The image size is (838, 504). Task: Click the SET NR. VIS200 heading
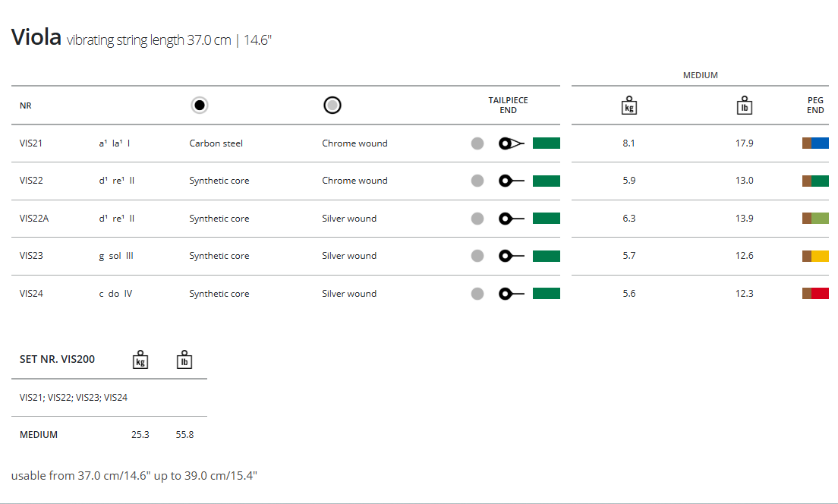click(58, 359)
